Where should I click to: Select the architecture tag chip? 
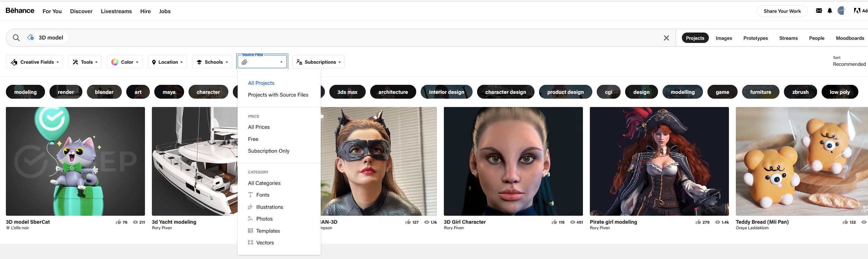coord(393,92)
